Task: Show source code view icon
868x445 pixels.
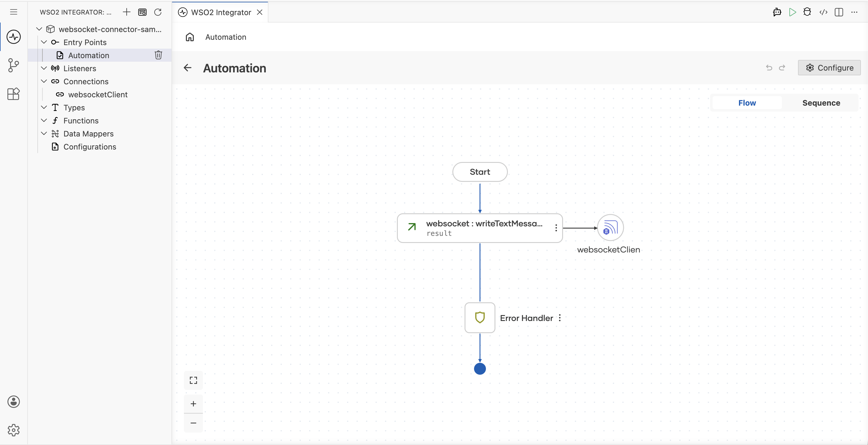Action: coord(824,12)
